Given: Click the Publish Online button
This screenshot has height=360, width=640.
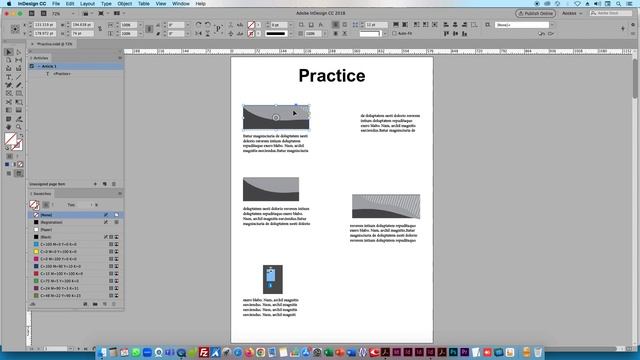Looking at the screenshot, I should (x=536, y=13).
